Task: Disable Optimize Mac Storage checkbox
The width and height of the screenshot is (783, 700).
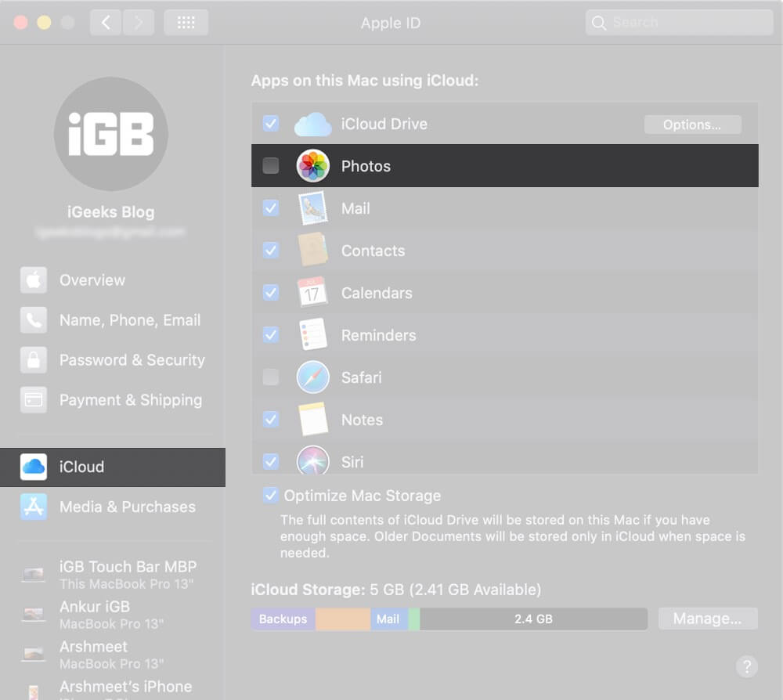Action: pyautogui.click(x=271, y=496)
